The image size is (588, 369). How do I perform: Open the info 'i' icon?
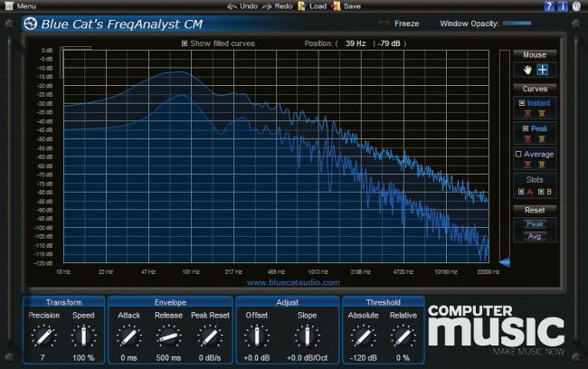coord(563,6)
